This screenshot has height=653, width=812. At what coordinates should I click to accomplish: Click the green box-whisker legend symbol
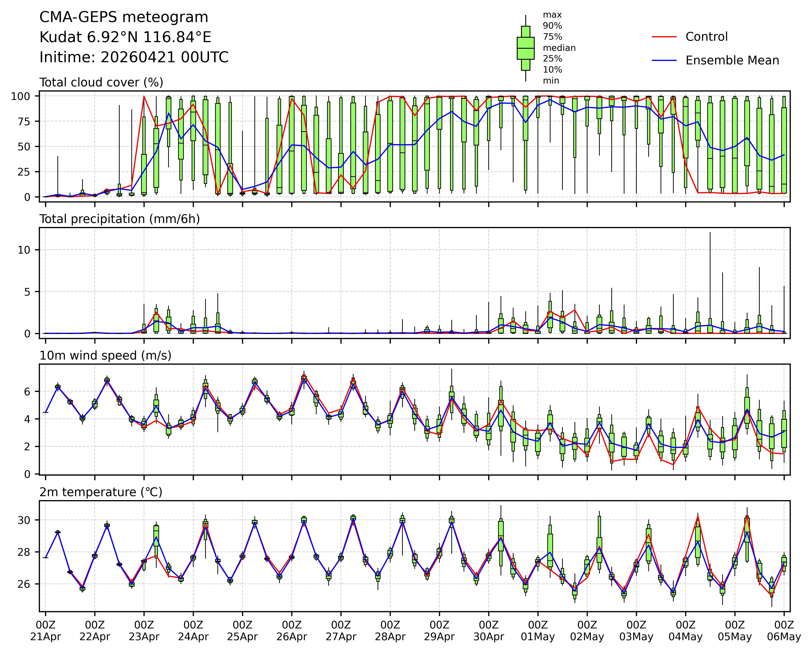click(x=525, y=48)
